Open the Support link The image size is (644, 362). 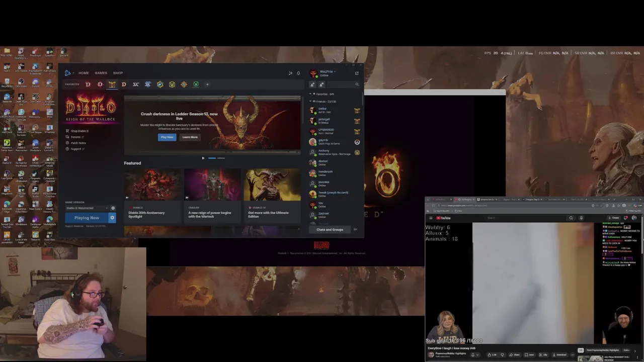[x=76, y=149]
